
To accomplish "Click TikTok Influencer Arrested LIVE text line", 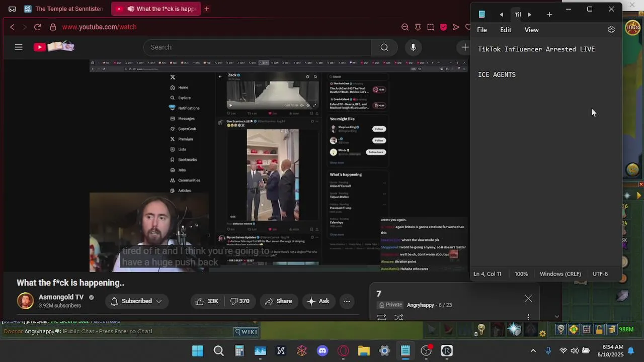I will pos(536,49).
